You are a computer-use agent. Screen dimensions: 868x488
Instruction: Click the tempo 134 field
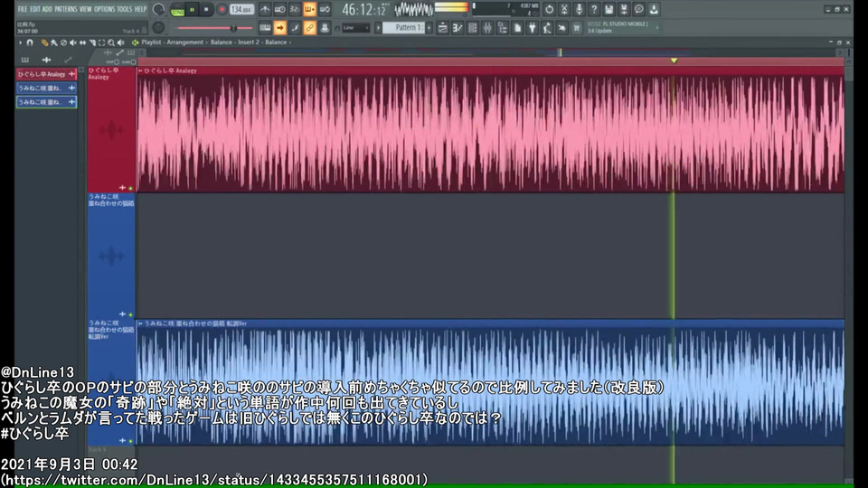click(242, 9)
